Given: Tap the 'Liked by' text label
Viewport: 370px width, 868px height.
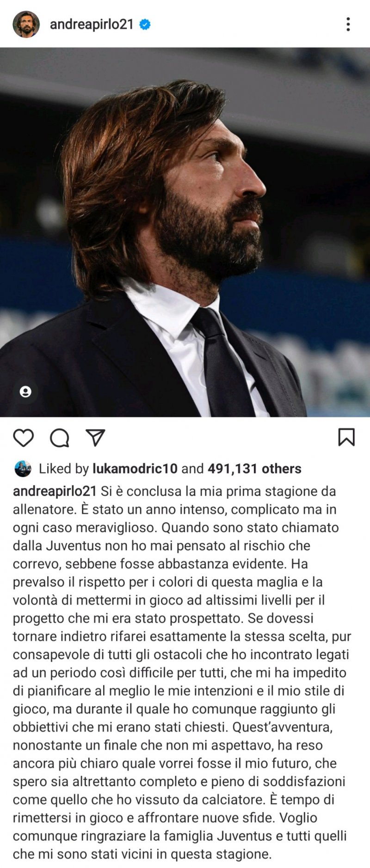Looking at the screenshot, I should click(x=64, y=469).
